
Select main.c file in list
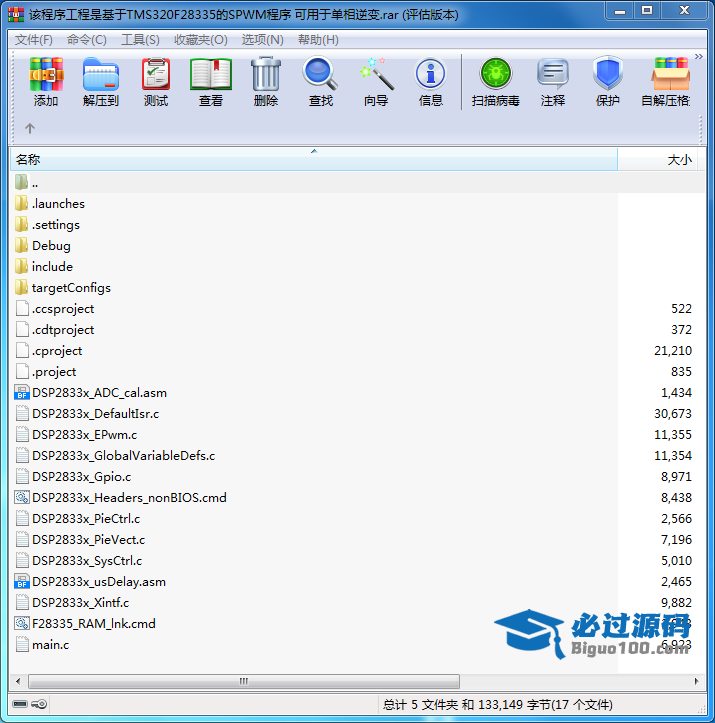(x=50, y=645)
